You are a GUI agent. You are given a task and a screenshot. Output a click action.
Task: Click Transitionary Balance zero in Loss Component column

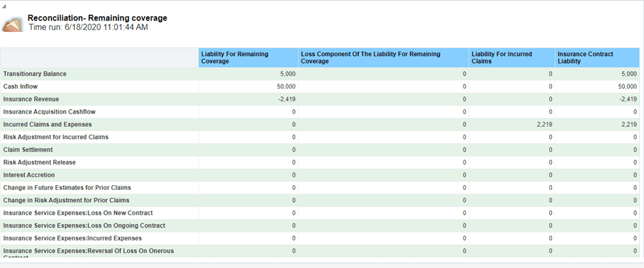click(x=465, y=74)
